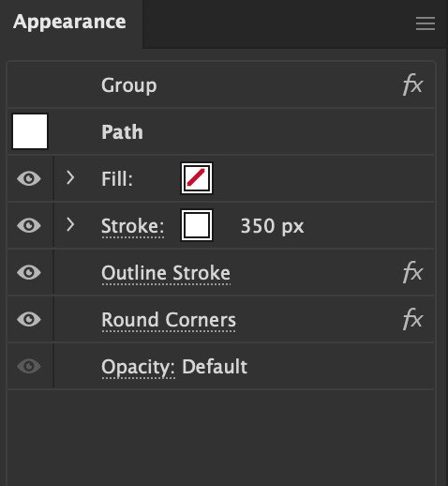Open the white Stroke color swatch
This screenshot has width=448, height=486.
pyautogui.click(x=197, y=225)
